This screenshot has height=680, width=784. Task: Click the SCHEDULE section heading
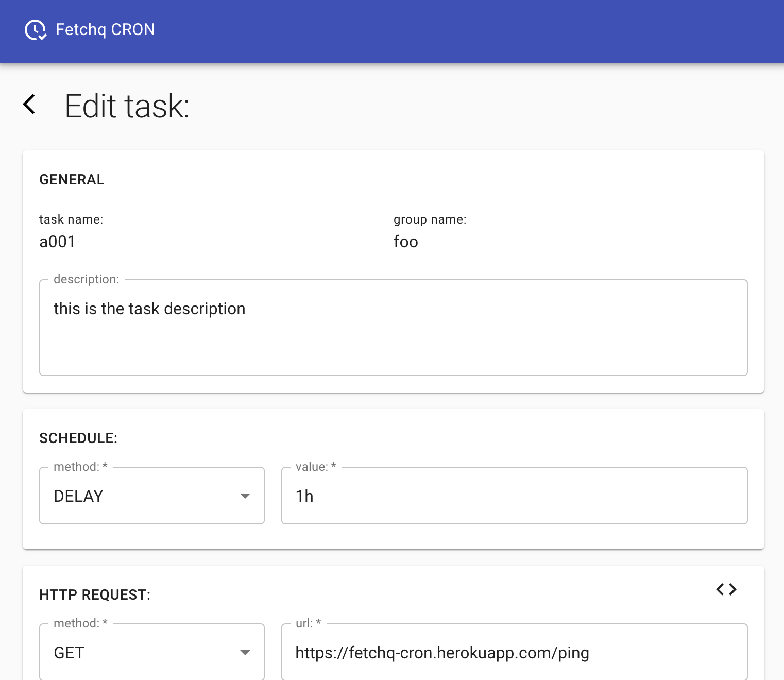[78, 438]
